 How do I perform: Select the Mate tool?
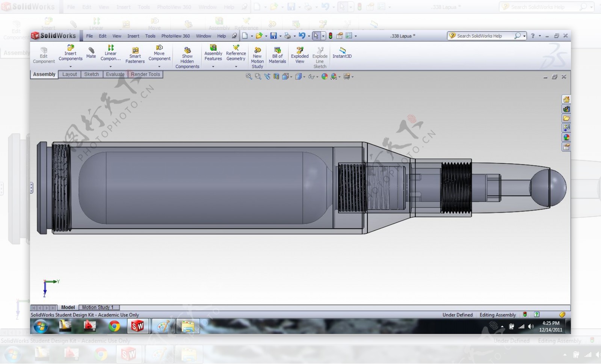click(x=91, y=53)
